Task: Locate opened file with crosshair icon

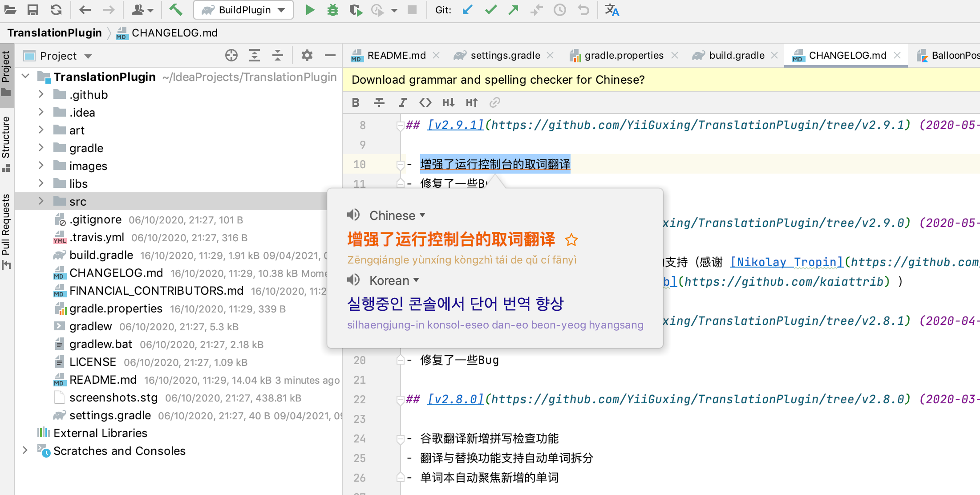Action: click(x=231, y=55)
